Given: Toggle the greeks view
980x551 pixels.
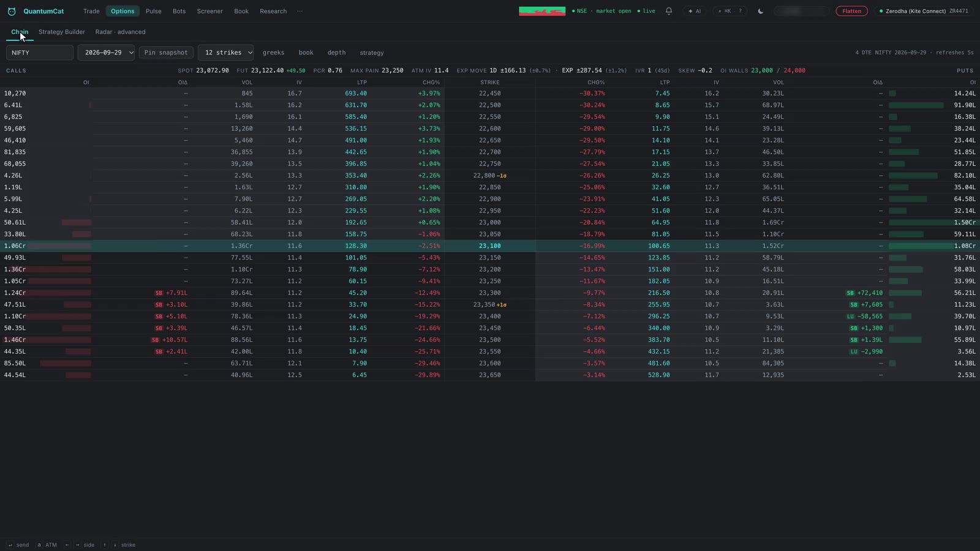Looking at the screenshot, I should coord(273,53).
